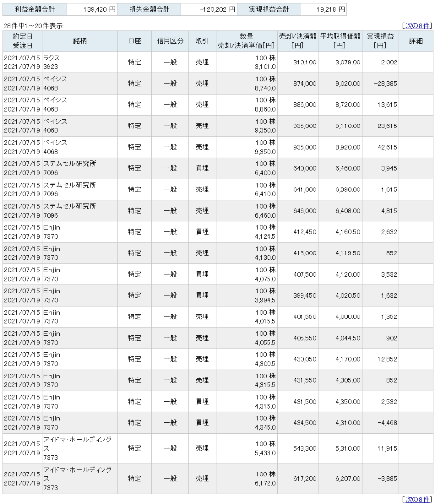This screenshot has height=504, width=435.
Task: Click the 2,632 realized profit cell
Action: [x=380, y=232]
